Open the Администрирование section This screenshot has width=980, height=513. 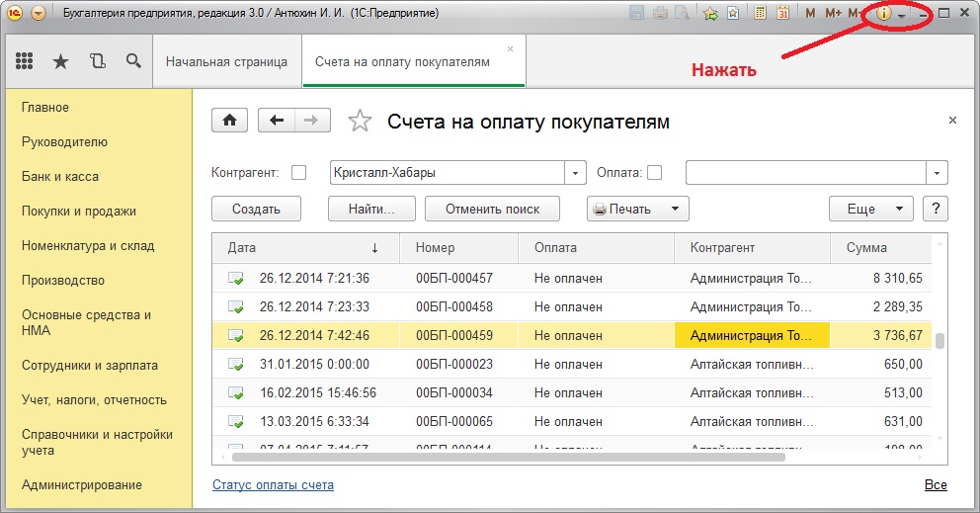click(x=82, y=485)
